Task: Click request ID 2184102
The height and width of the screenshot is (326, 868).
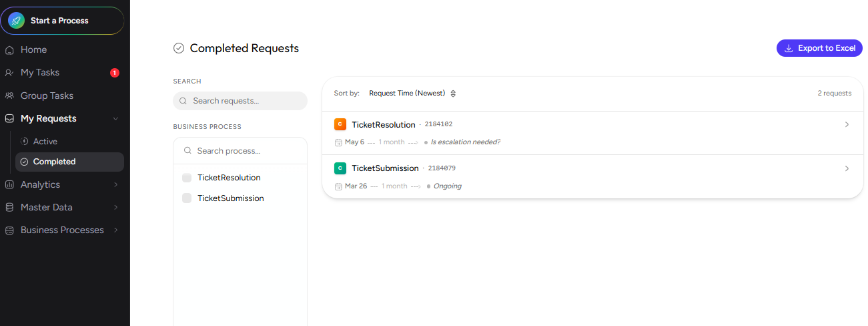Action: (x=438, y=125)
